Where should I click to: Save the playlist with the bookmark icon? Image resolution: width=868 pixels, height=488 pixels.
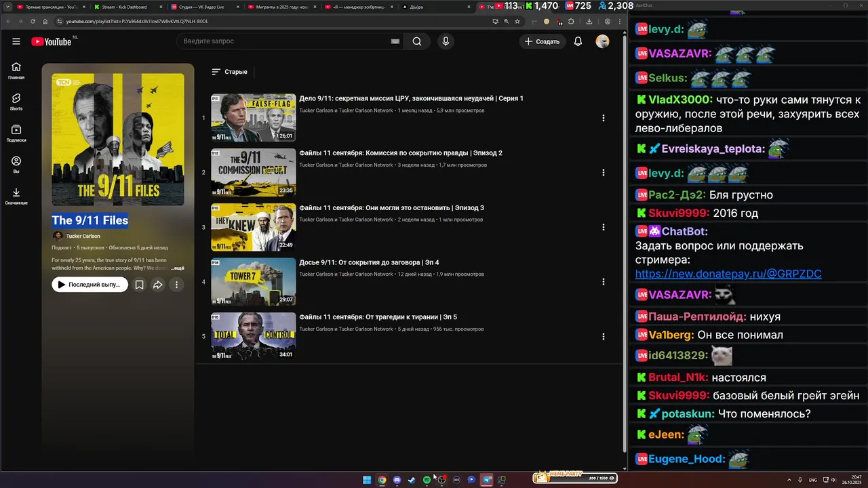(x=139, y=285)
